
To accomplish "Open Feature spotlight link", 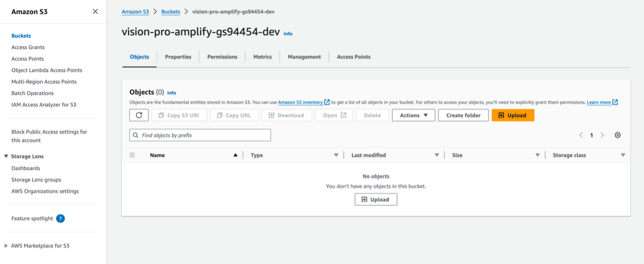I will click(x=32, y=218).
